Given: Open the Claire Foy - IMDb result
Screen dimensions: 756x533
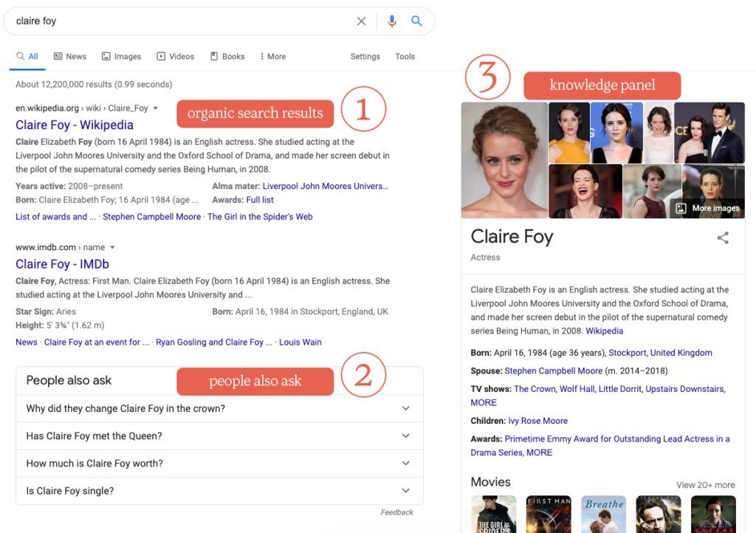Looking at the screenshot, I should (x=62, y=264).
